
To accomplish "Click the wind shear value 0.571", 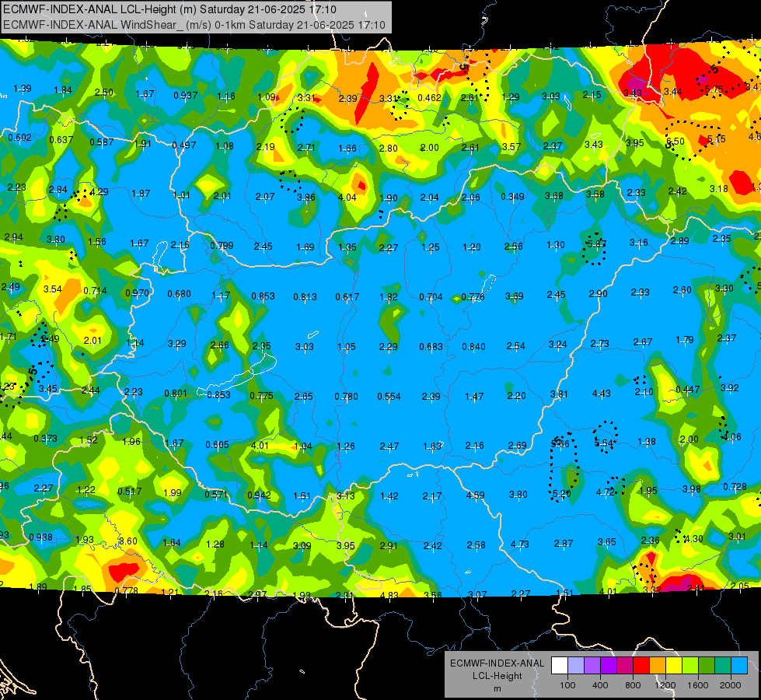I will [x=216, y=494].
